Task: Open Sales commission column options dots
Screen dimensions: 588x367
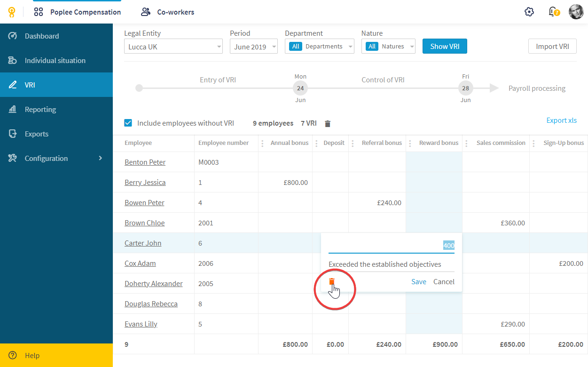Action: (x=466, y=143)
